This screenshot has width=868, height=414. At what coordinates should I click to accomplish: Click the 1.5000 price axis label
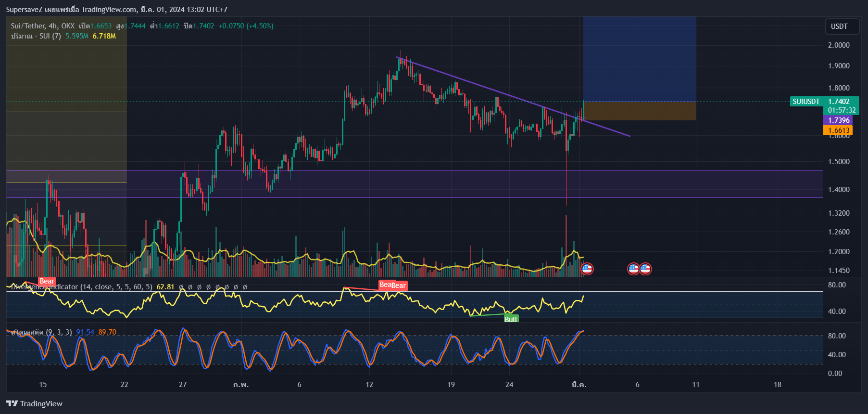coord(839,162)
